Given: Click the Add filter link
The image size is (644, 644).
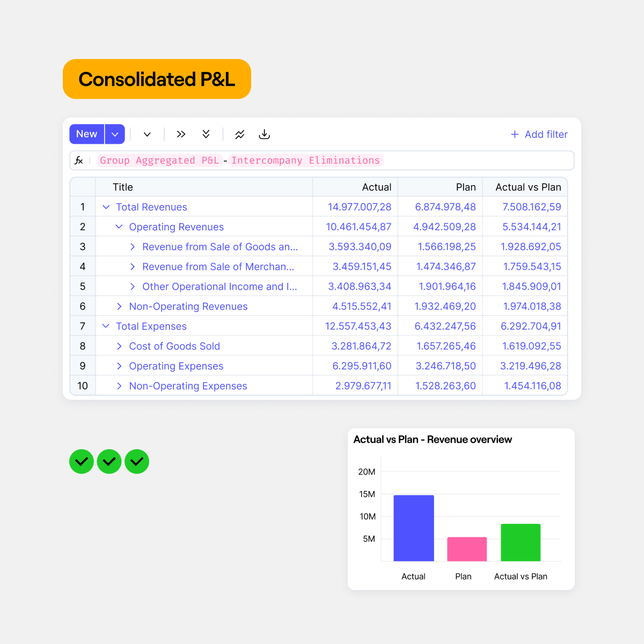Looking at the screenshot, I should (539, 134).
